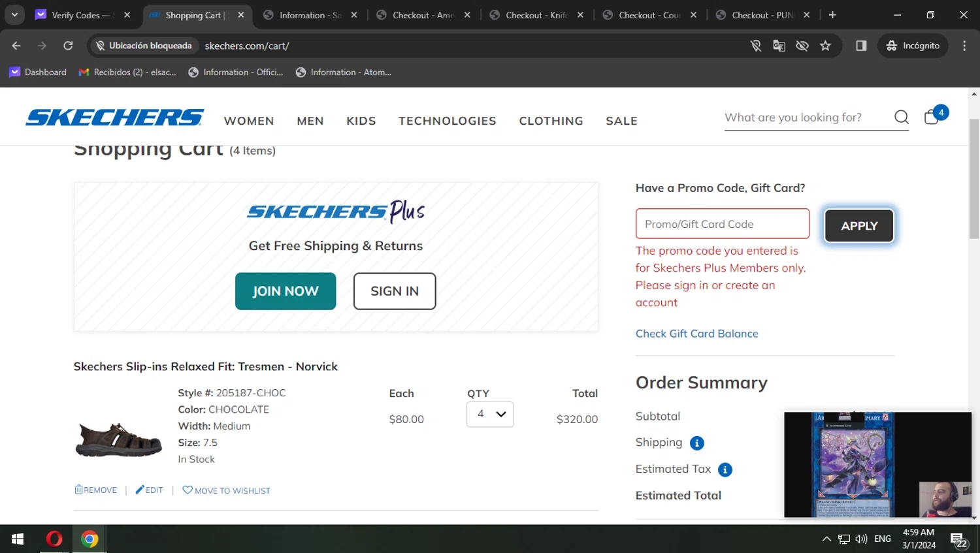The width and height of the screenshot is (980, 553).
Task: Toggle the browser side panel
Action: click(x=861, y=46)
